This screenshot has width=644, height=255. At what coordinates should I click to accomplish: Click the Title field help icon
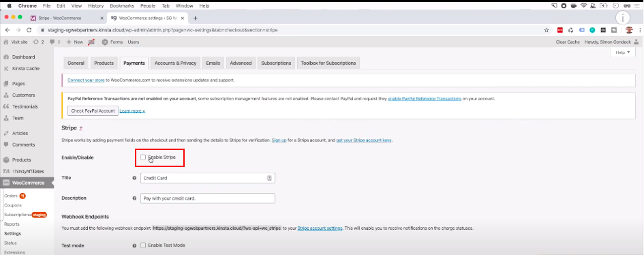pos(134,178)
